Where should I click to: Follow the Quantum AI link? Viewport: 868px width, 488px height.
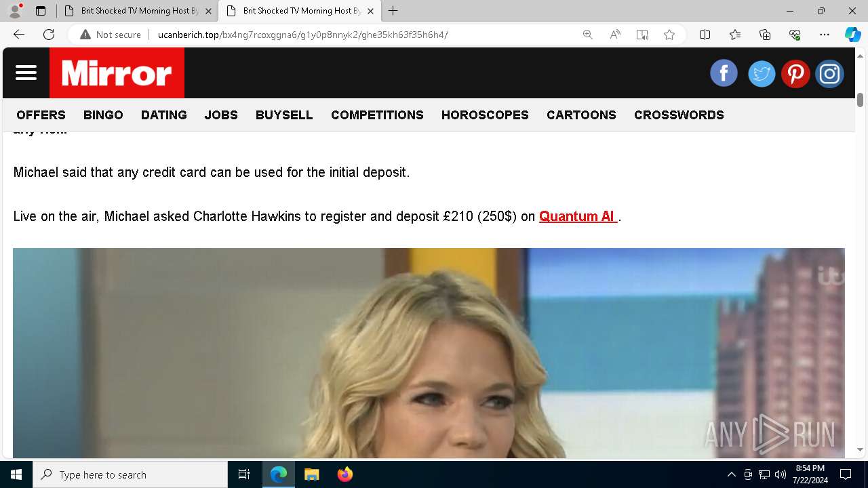[578, 216]
